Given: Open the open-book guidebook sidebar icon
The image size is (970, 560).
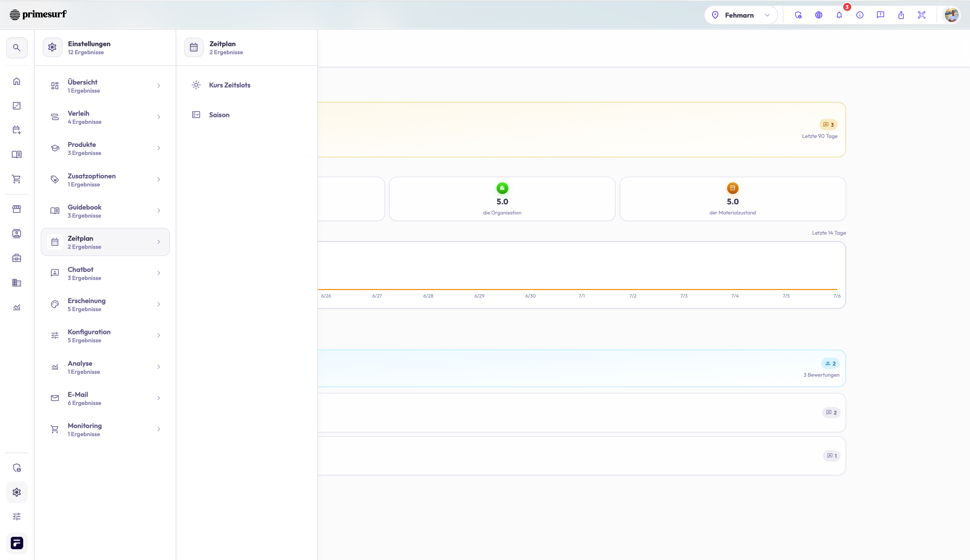Looking at the screenshot, I should click(x=16, y=154).
